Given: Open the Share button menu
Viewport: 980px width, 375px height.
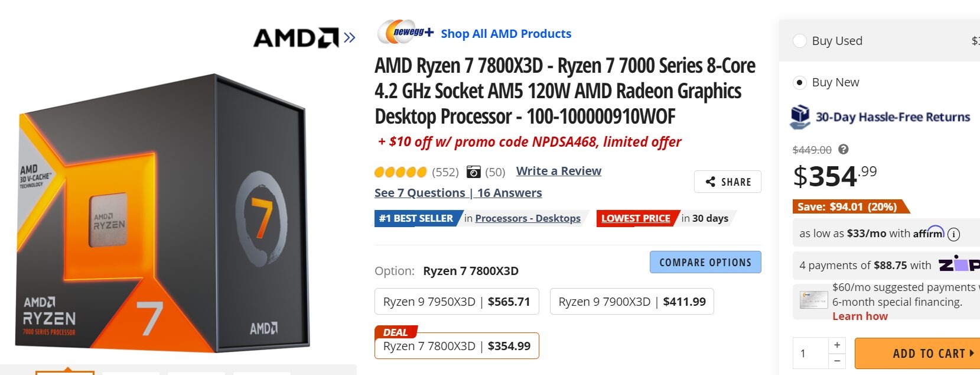Looking at the screenshot, I should point(728,182).
